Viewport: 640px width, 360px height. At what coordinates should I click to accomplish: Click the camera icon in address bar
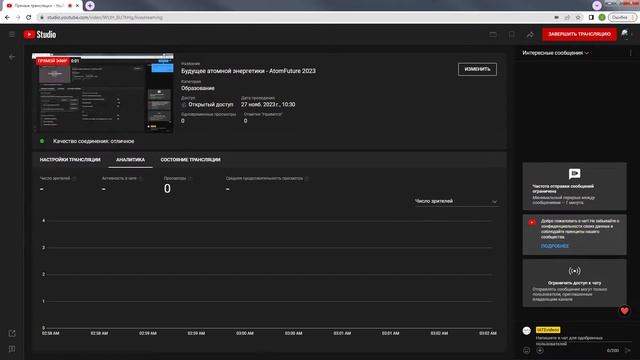tap(556, 18)
